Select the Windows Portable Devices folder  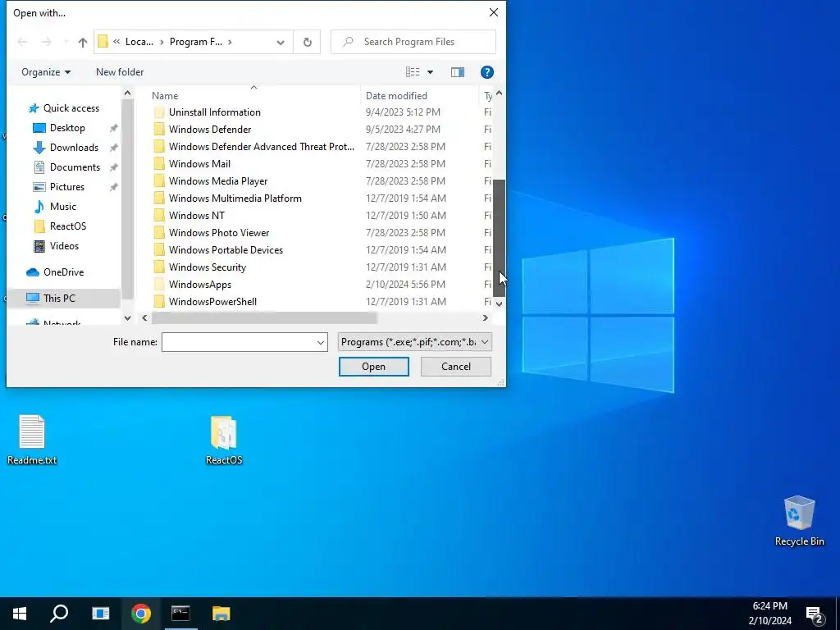click(x=226, y=250)
